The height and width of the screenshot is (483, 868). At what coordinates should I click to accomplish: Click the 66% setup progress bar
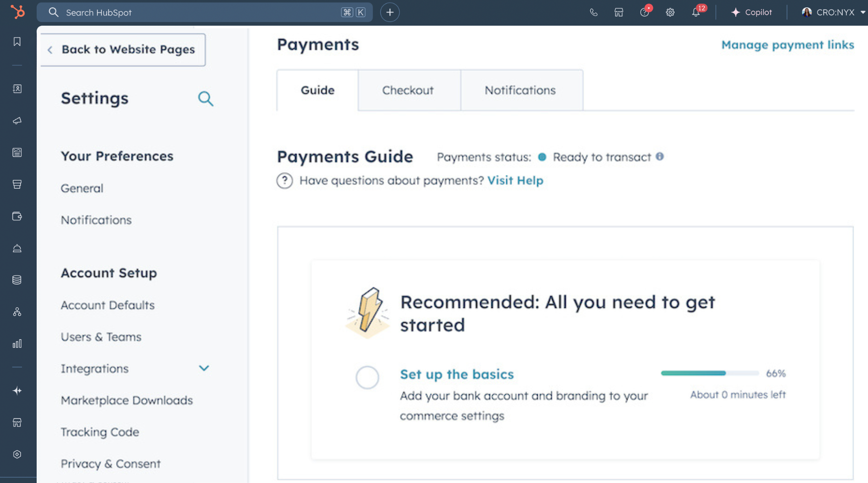click(x=709, y=373)
